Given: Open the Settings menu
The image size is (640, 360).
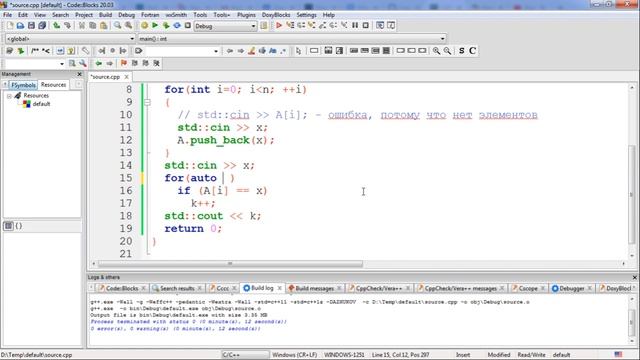Looking at the screenshot, I should point(306,15).
